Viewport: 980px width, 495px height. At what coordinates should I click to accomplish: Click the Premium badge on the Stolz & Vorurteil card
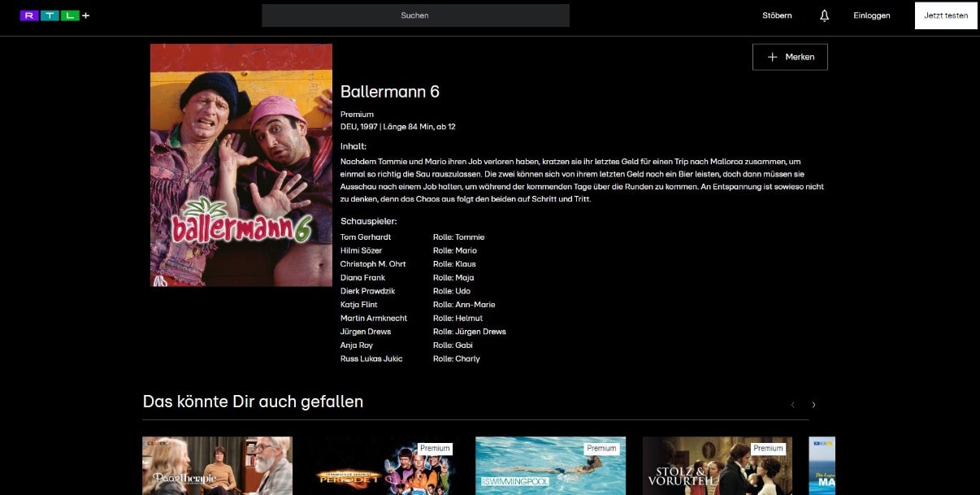(768, 449)
